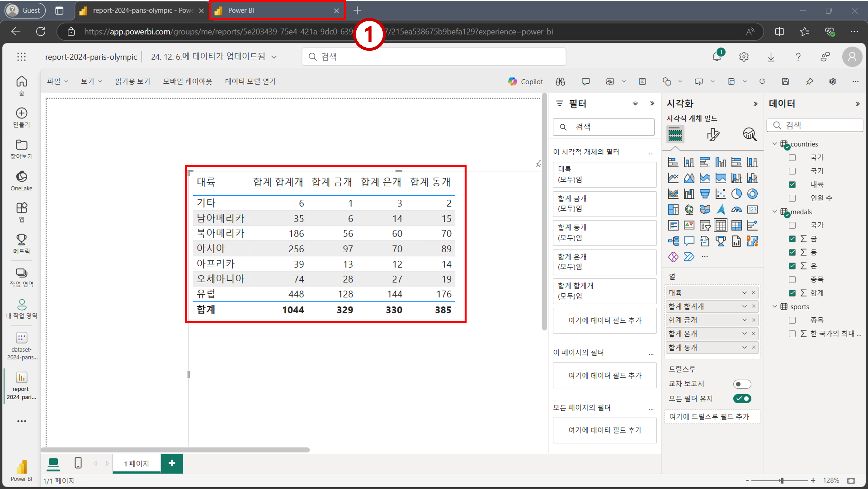Screen dimensions: 868x489
Task: Check the 국기 field under countries
Action: point(792,171)
